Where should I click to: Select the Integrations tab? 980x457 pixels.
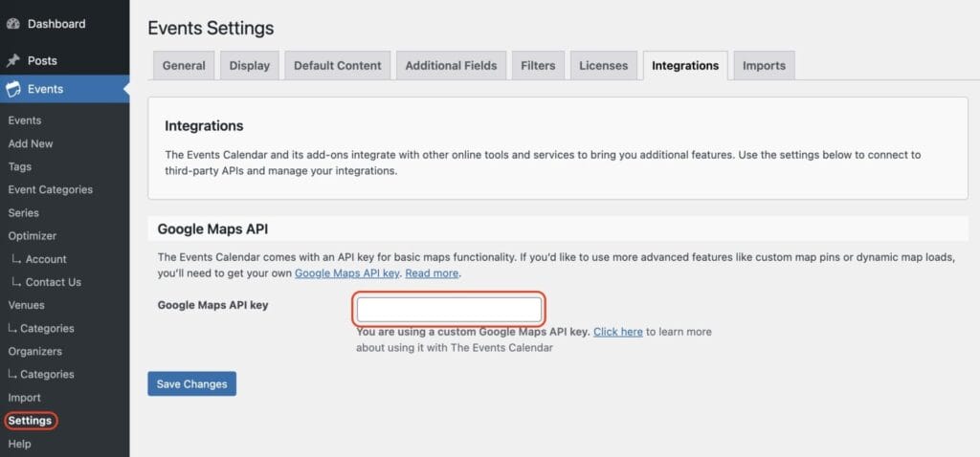coord(685,66)
